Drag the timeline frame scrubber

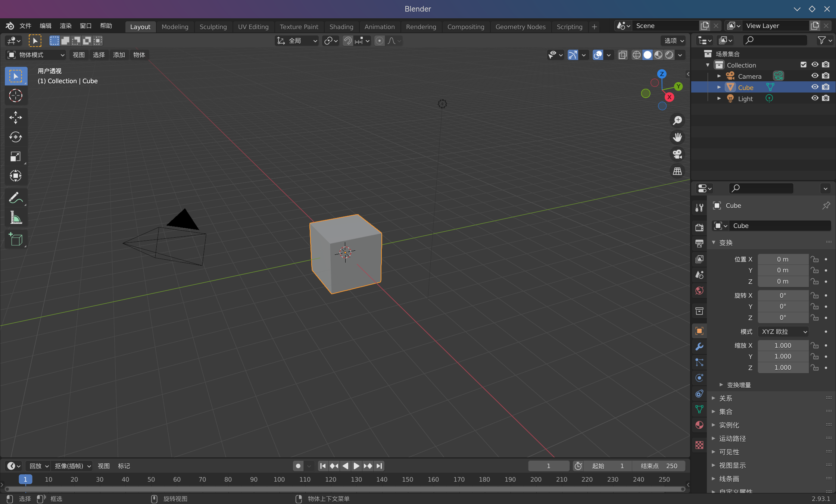pos(25,479)
